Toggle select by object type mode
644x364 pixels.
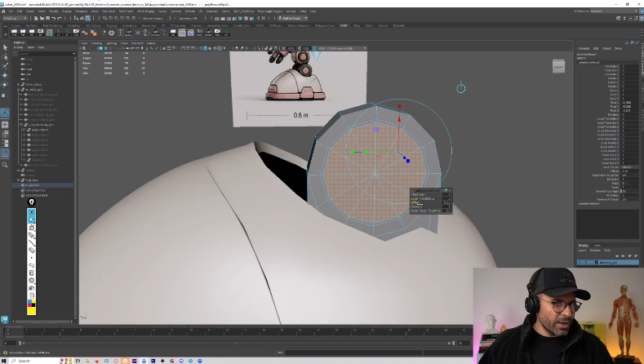point(82,18)
